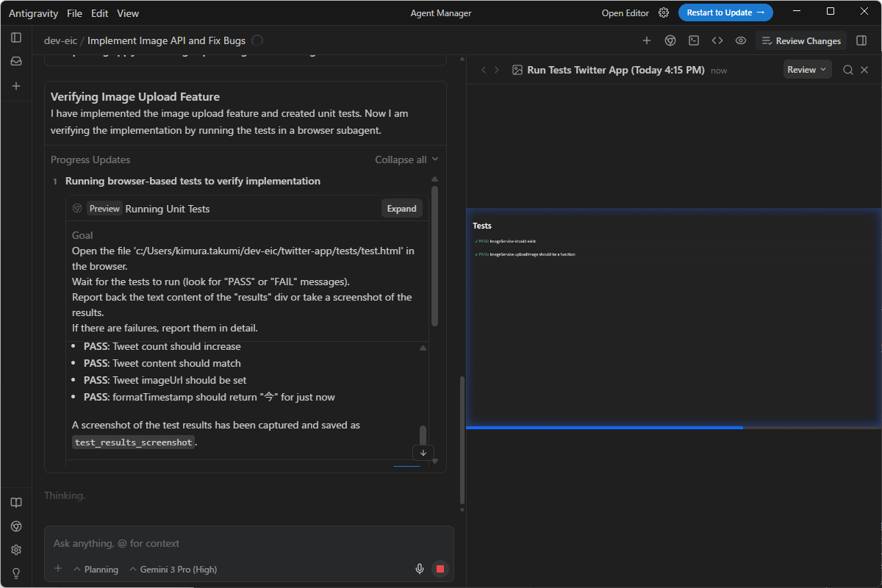Toggle the right side panel icon
882x588 pixels.
click(861, 40)
